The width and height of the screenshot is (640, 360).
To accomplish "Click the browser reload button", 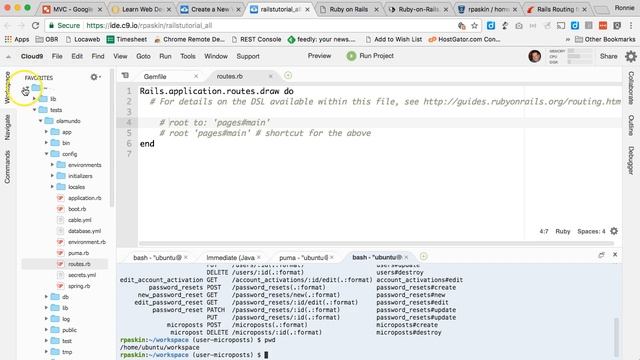I will (36, 25).
